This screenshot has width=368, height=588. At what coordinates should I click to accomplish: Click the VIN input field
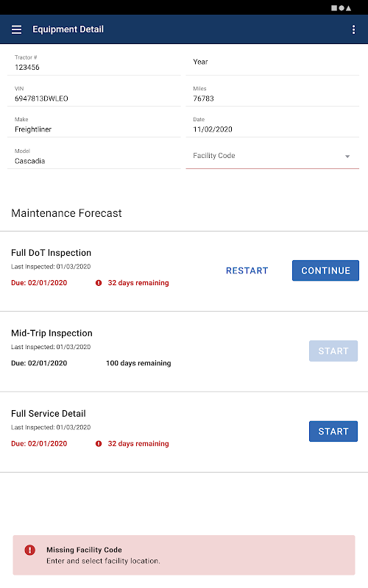click(94, 94)
